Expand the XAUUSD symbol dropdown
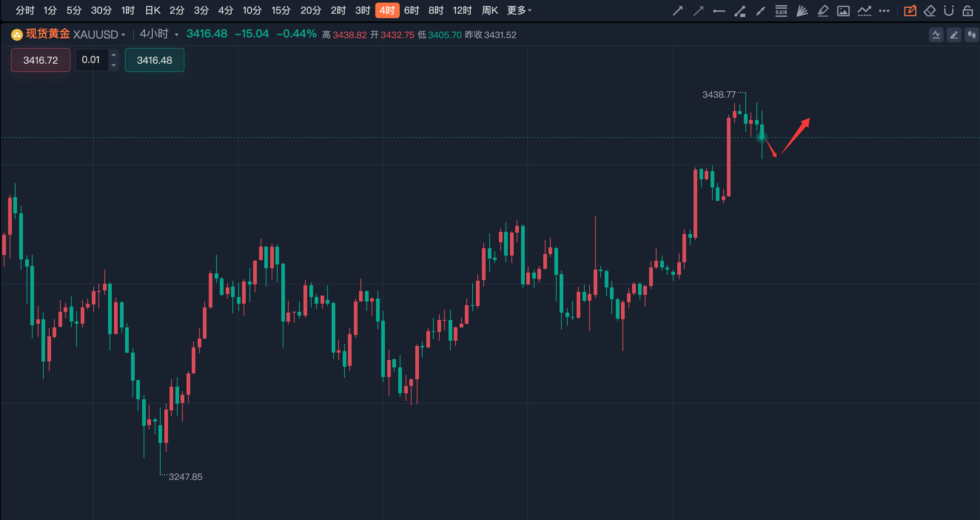The height and width of the screenshot is (520, 980). tap(123, 35)
